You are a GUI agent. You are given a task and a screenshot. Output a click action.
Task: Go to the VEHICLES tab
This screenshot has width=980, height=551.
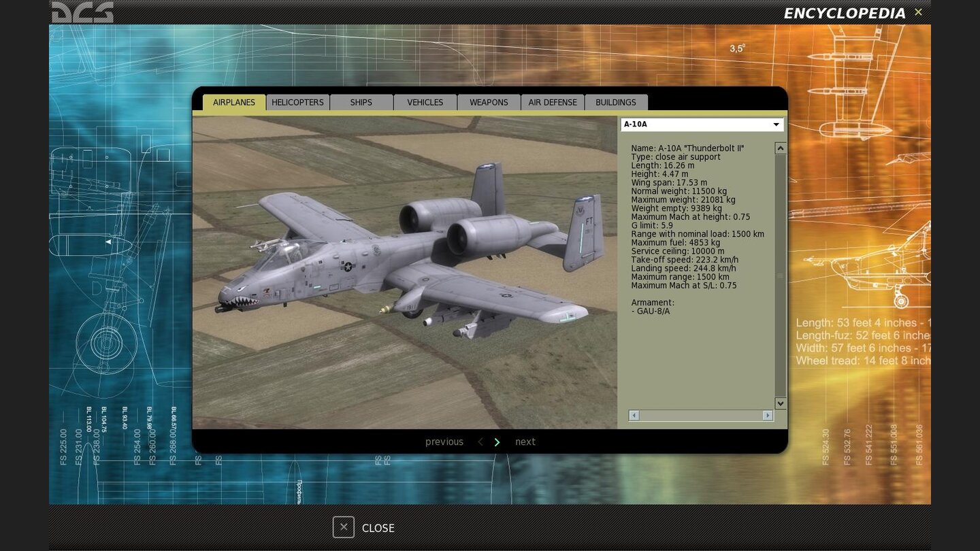click(x=425, y=102)
